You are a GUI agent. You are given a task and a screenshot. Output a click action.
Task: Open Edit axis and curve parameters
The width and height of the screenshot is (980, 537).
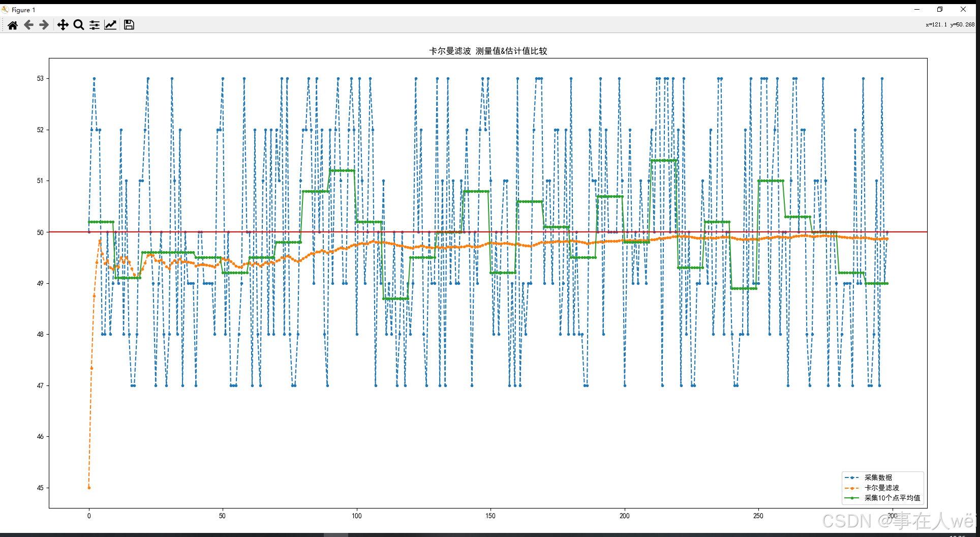(110, 25)
